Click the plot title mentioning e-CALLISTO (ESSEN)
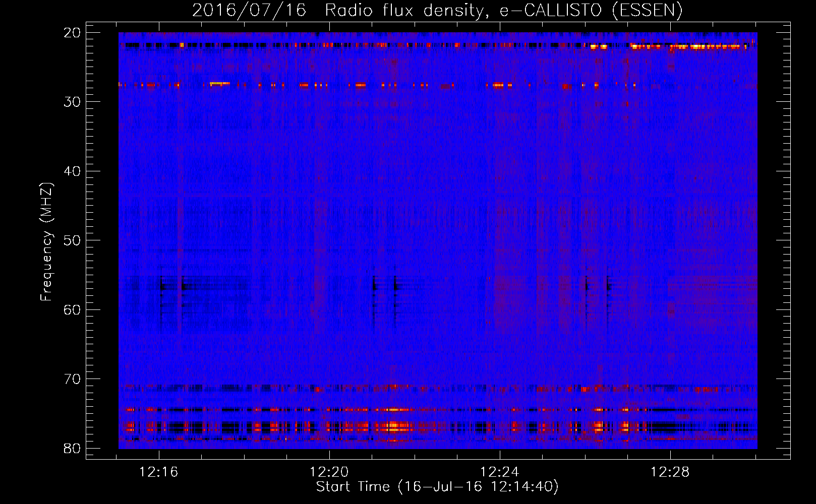Image resolution: width=816 pixels, height=504 pixels. [x=437, y=10]
